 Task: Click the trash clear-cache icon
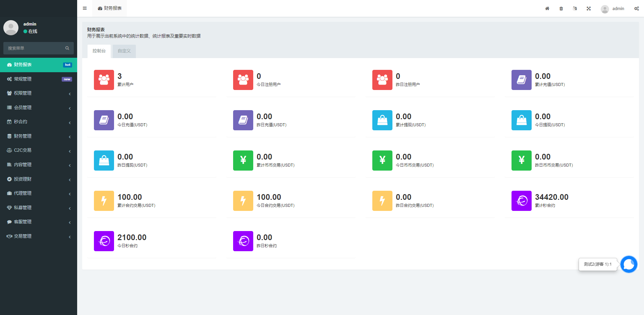point(561,8)
